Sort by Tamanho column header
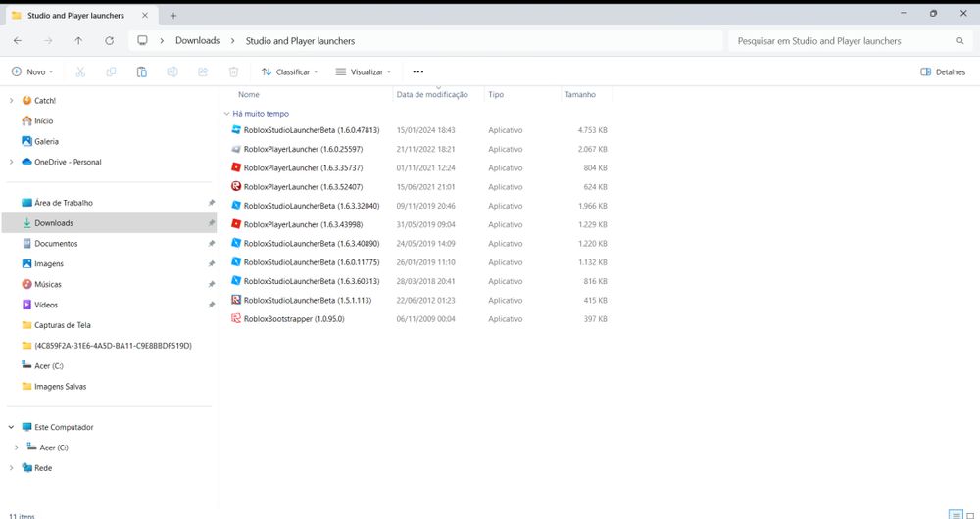Viewport: 980px width, 519px height. tap(580, 94)
